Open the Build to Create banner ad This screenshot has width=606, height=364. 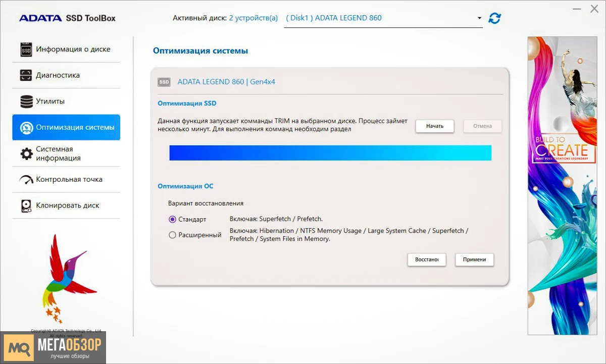coord(563,186)
